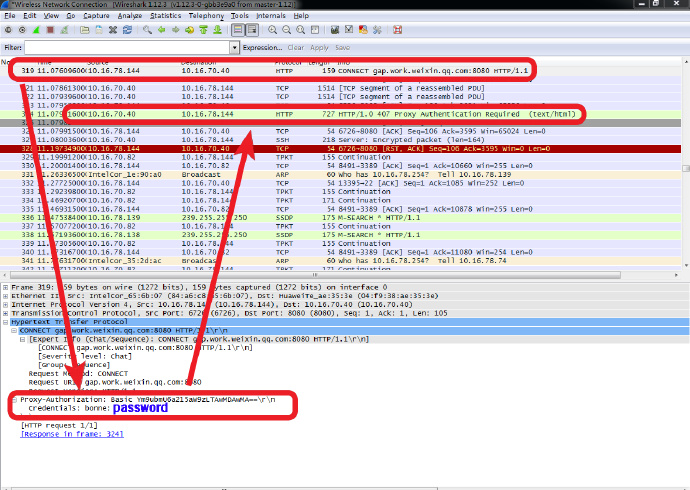690x490 pixels.
Task: Expand the Frame 319 tree node
Action: click(x=5, y=287)
